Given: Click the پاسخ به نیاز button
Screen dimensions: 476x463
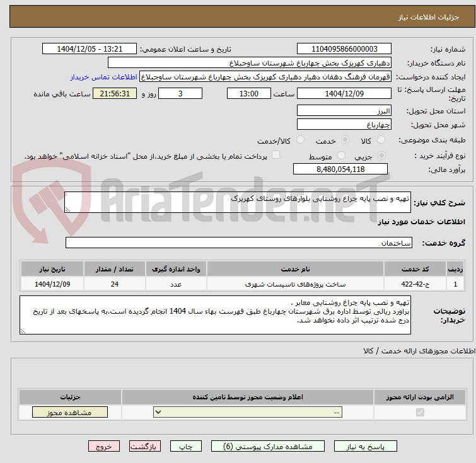Looking at the screenshot, I should click(x=365, y=447).
